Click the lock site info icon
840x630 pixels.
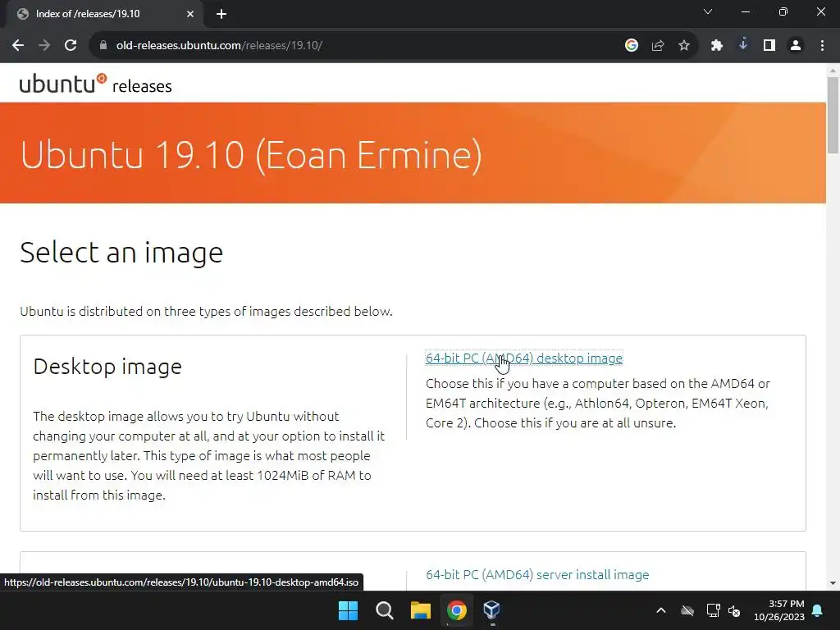click(x=103, y=46)
